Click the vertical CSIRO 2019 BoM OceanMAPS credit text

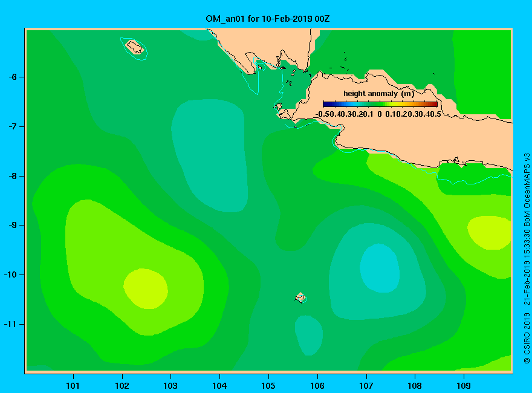click(x=527, y=258)
